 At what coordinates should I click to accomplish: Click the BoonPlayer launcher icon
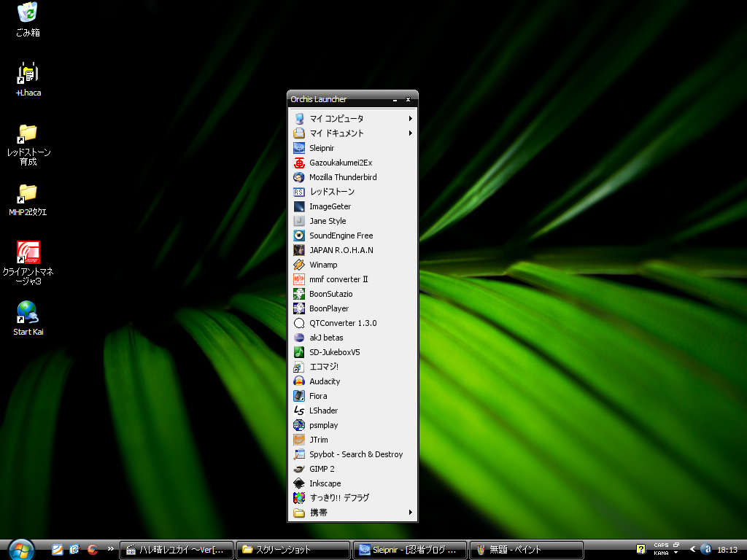[x=298, y=308]
